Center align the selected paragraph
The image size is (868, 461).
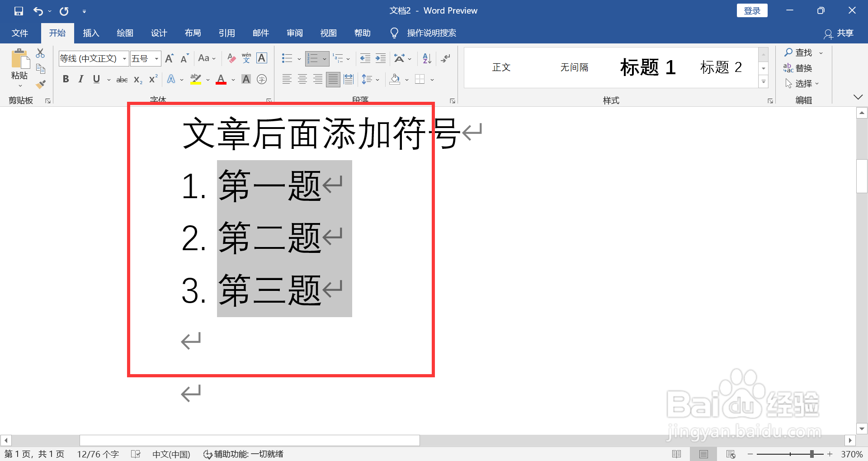[x=302, y=79]
